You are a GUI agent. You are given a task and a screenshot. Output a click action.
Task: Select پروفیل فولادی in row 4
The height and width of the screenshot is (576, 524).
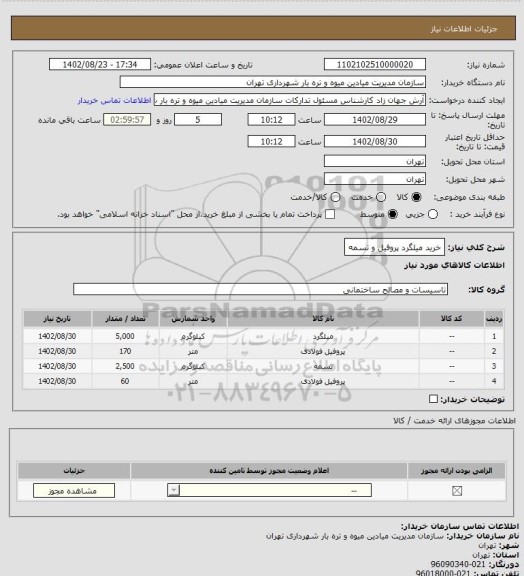click(x=323, y=381)
